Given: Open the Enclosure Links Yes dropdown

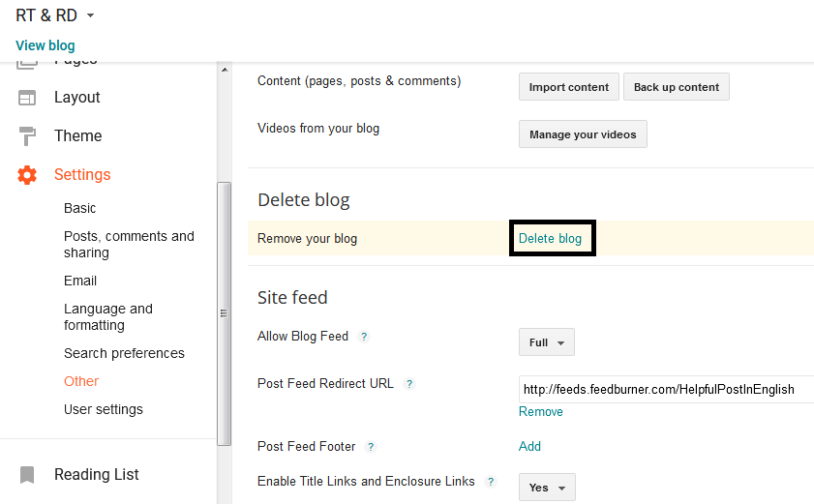Looking at the screenshot, I should [x=547, y=487].
